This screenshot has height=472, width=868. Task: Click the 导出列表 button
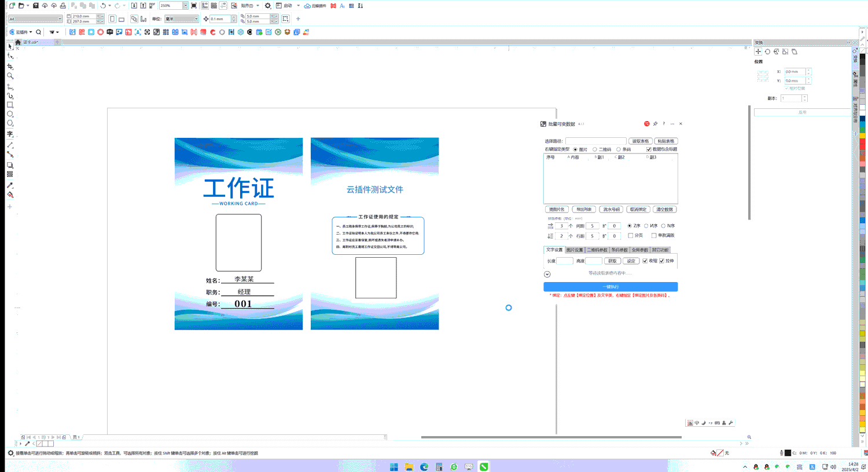click(x=584, y=209)
